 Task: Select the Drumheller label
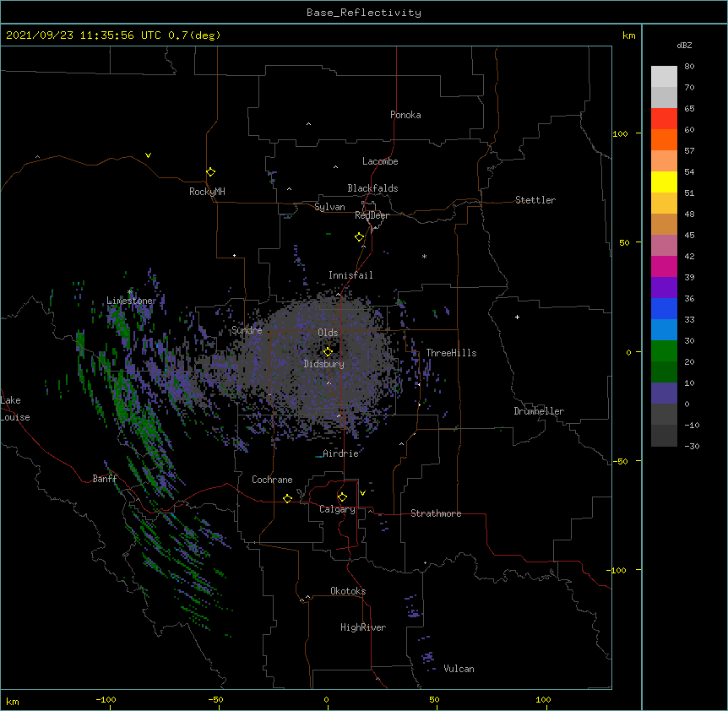pyautogui.click(x=539, y=411)
